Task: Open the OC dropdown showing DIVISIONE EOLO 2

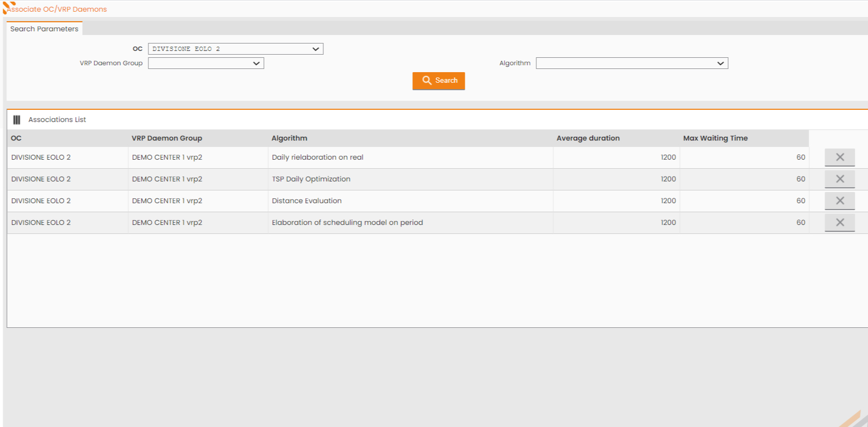Action: point(236,49)
